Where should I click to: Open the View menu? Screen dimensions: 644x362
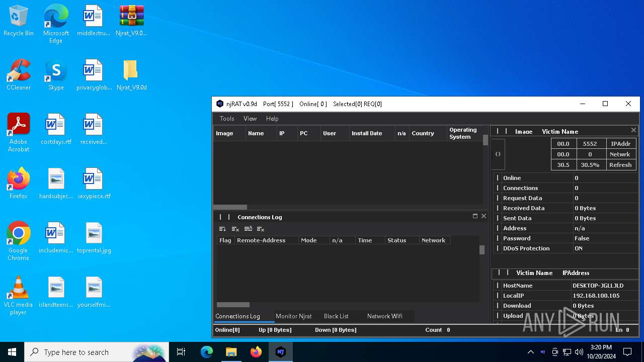250,119
